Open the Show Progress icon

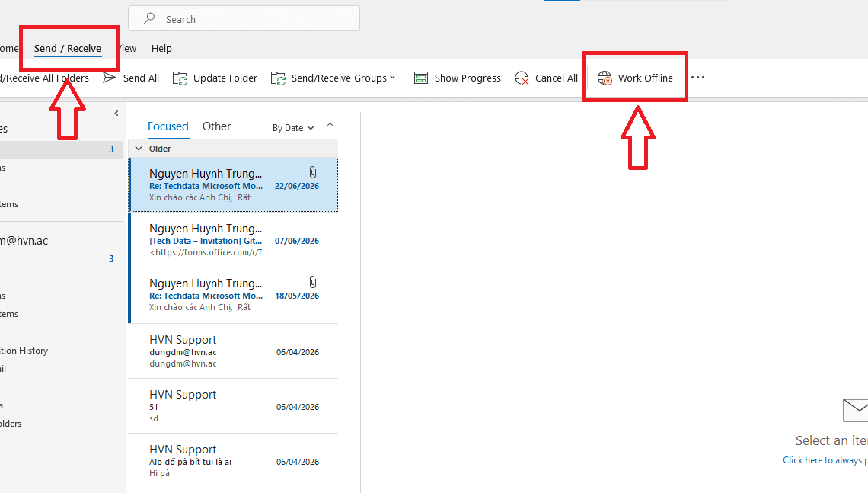click(x=421, y=78)
